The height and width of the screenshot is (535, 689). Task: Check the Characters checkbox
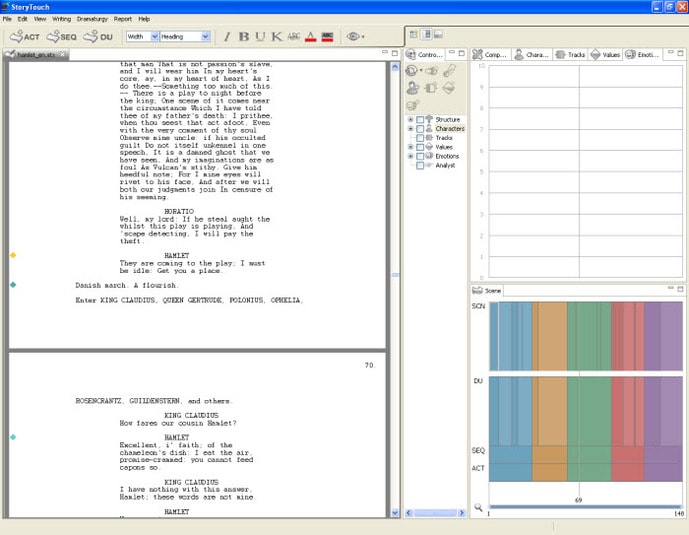point(420,129)
